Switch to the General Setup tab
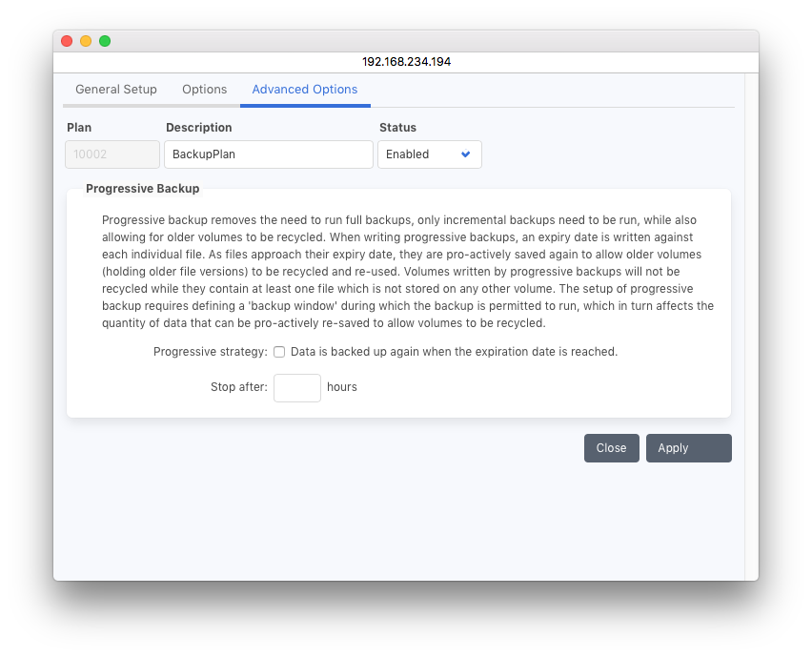 (x=116, y=90)
